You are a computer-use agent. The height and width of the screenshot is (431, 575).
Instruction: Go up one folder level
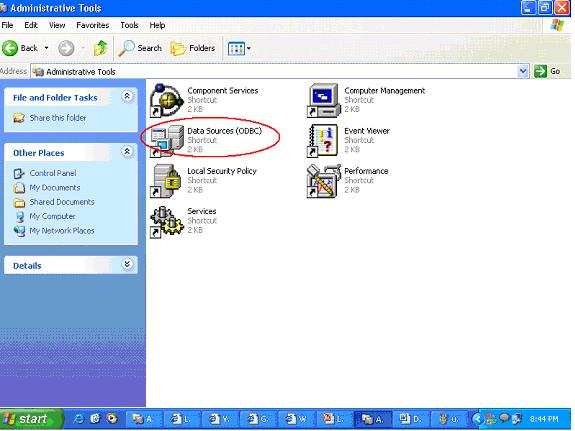point(100,48)
